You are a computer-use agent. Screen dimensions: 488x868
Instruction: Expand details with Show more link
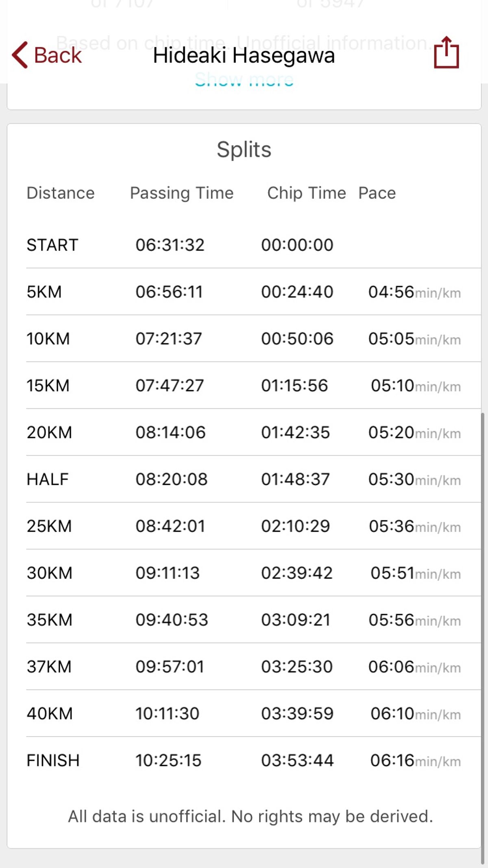tap(244, 79)
